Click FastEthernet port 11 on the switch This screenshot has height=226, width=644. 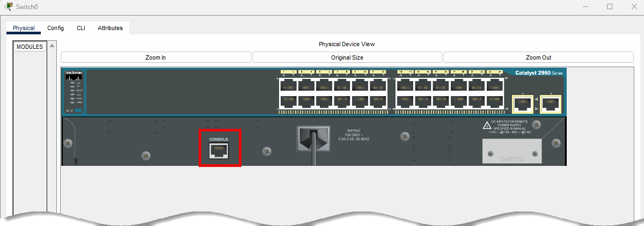tap(378, 85)
